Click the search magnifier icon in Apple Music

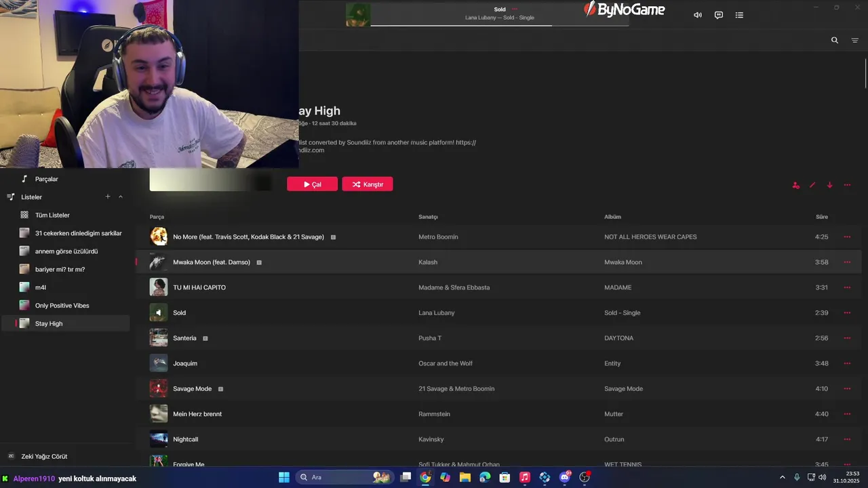click(835, 40)
